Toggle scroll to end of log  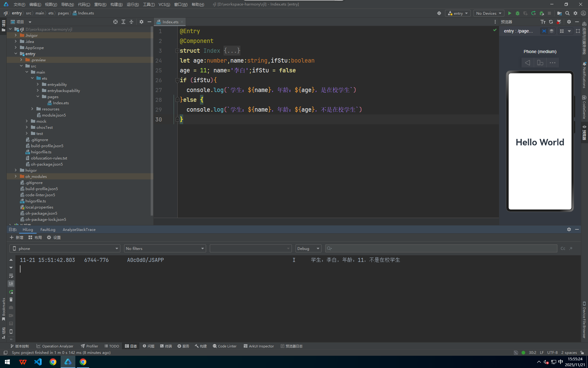pyautogui.click(x=11, y=284)
